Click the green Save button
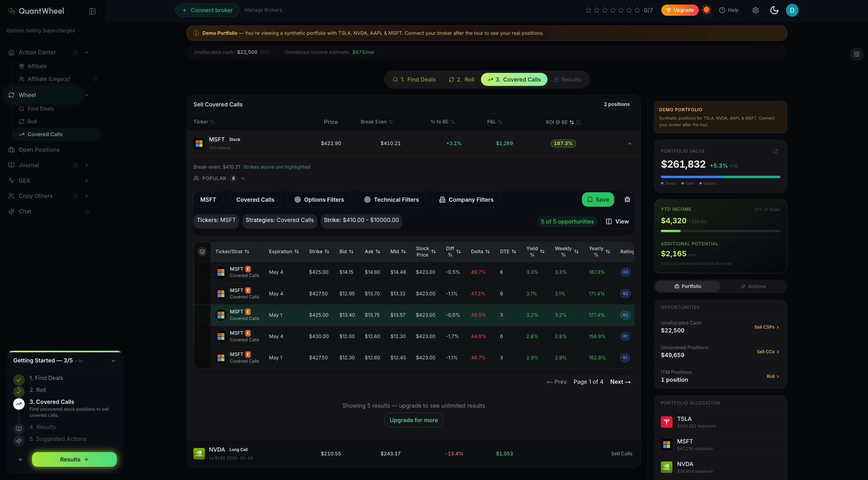Viewport: 868px width, 480px height. pos(598,200)
